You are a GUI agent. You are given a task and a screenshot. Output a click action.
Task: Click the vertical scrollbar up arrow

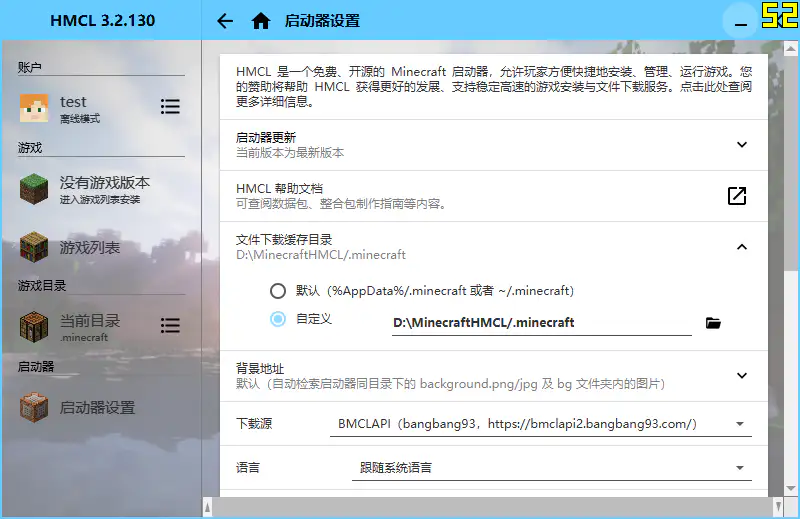coord(791,49)
